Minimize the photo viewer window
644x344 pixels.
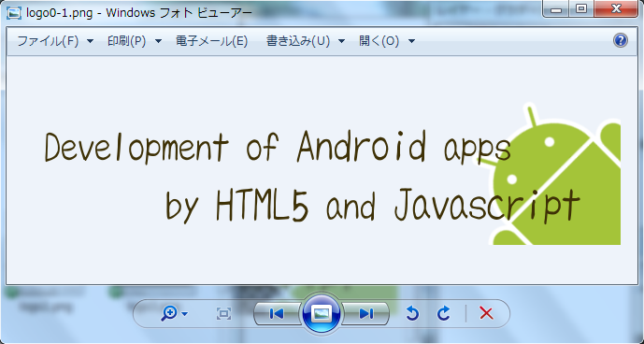556,9
